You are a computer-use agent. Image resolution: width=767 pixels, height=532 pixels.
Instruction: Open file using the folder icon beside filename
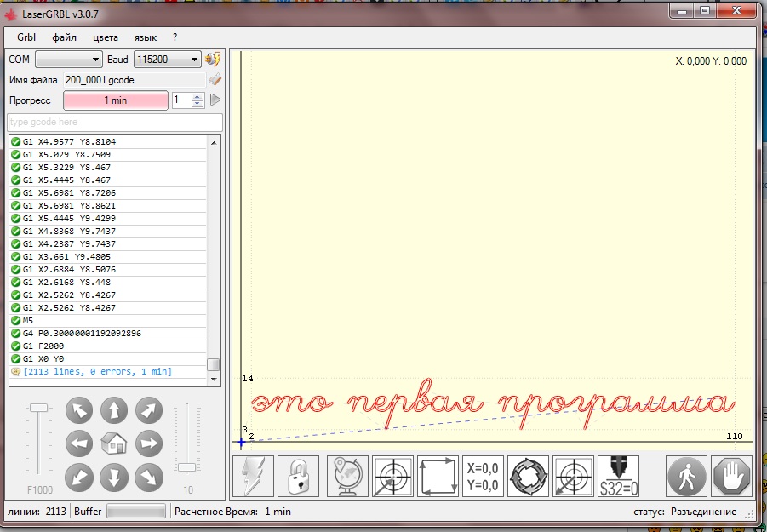[x=215, y=80]
